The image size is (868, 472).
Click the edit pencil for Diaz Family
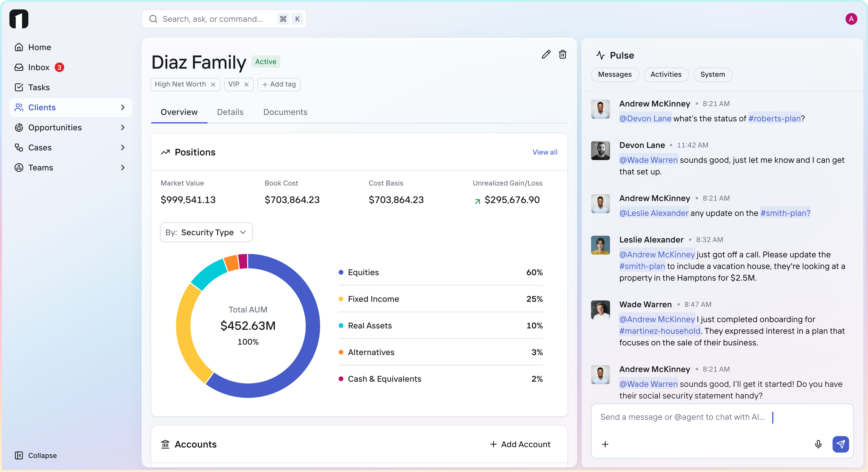pos(546,54)
